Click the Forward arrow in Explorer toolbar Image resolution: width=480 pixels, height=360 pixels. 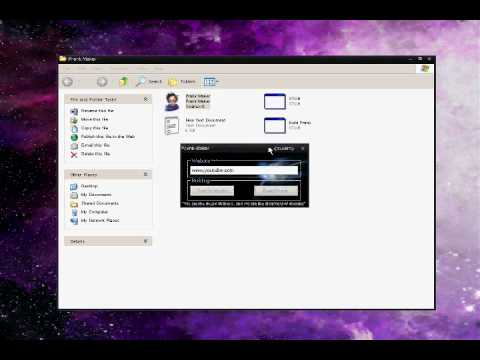point(102,82)
